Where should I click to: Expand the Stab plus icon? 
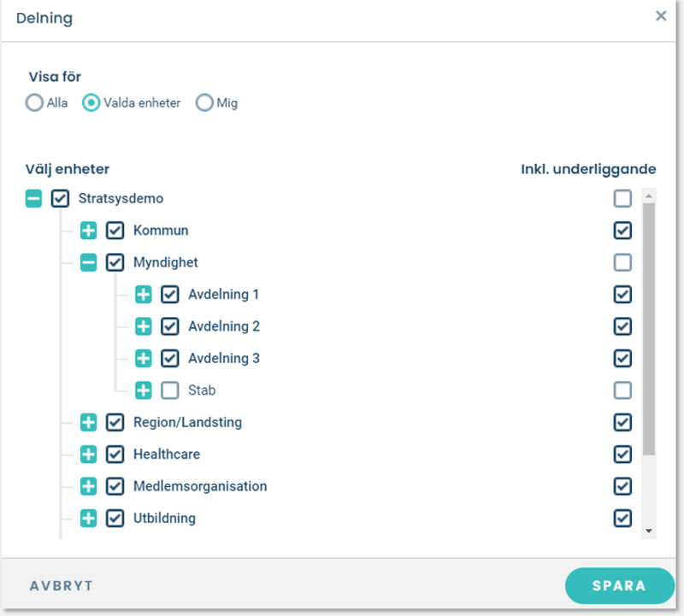(143, 390)
